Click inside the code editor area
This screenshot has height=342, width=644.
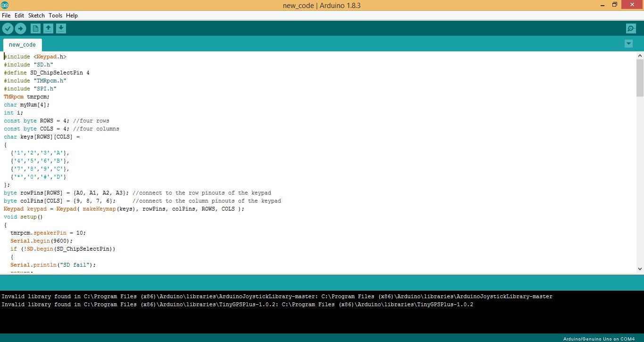pyautogui.click(x=283, y=165)
